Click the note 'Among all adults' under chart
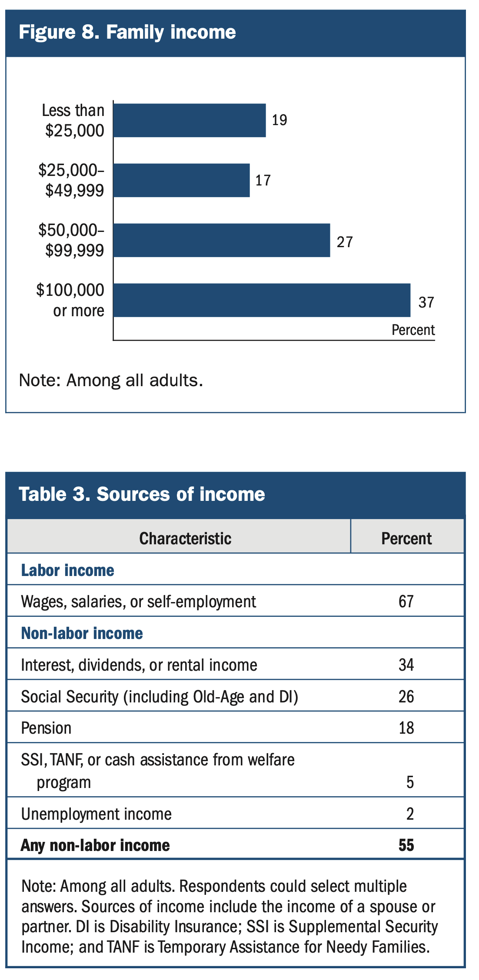 point(111,381)
